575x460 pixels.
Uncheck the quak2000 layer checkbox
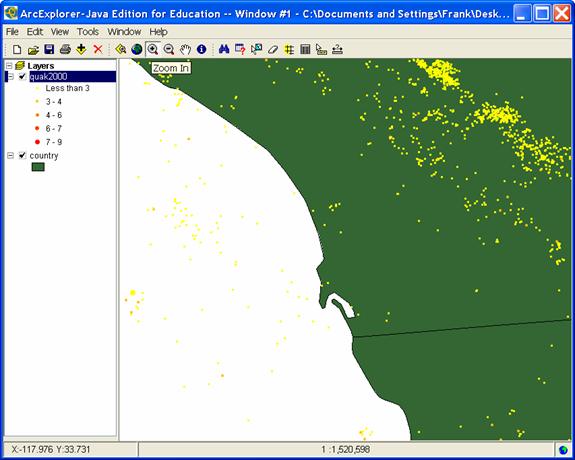pyautogui.click(x=22, y=76)
